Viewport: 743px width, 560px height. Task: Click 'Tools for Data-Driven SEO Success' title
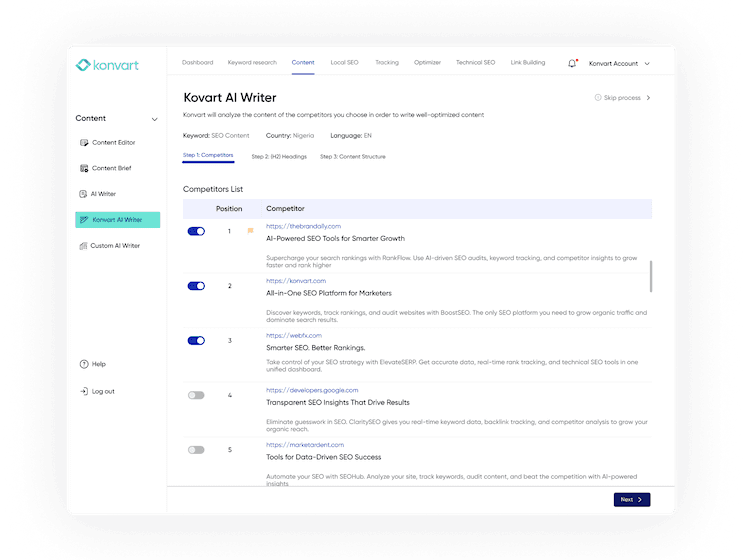pyautogui.click(x=323, y=457)
